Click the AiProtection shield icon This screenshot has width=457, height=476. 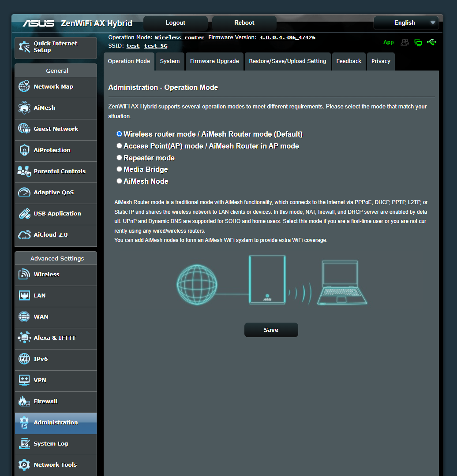click(x=24, y=150)
